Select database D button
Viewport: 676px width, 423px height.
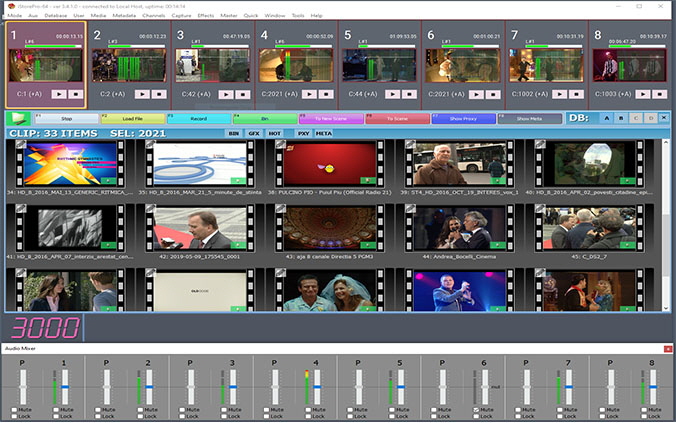coord(651,118)
